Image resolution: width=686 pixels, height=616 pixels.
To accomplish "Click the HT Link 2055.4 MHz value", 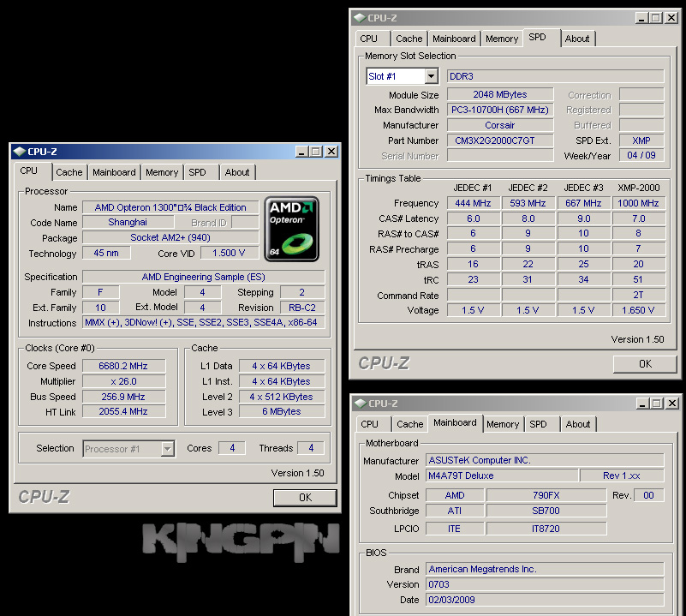I will point(124,411).
